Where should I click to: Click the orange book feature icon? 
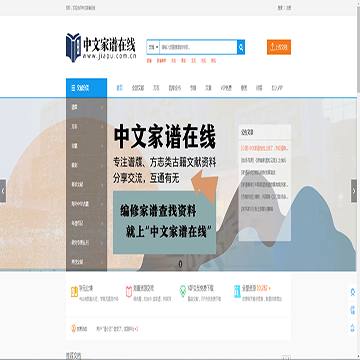point(74,292)
